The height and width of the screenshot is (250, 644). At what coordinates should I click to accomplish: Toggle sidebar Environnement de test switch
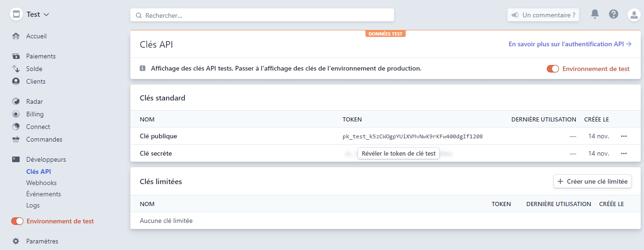pos(17,221)
